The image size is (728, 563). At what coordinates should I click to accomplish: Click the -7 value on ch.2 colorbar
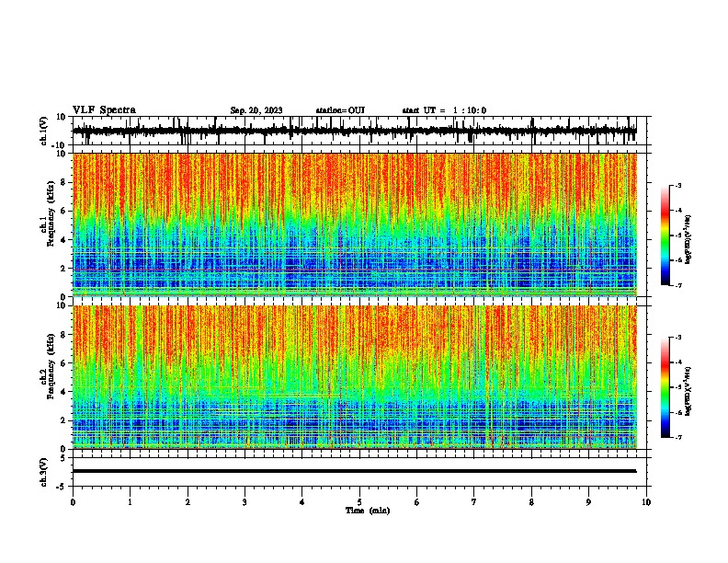pos(678,438)
